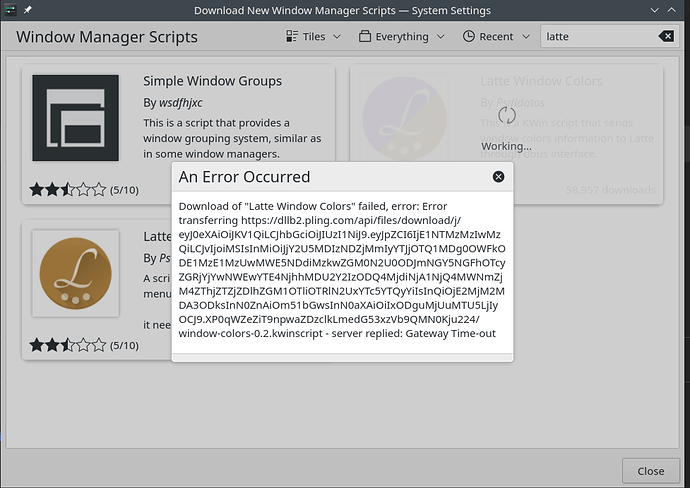690x488 pixels.
Task: Open the Tiles view mode dropdown
Action: click(x=313, y=37)
